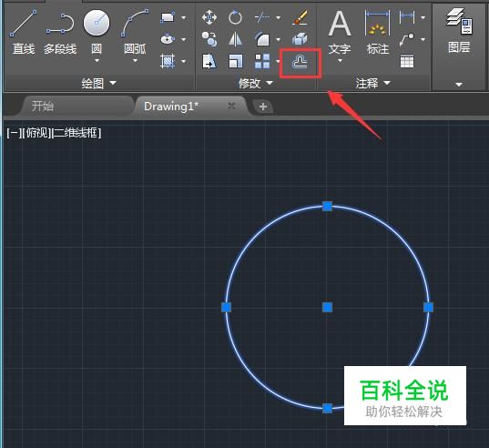This screenshot has width=489, height=448.
Task: Expand the 图层 panel arrow
Action: point(459,85)
